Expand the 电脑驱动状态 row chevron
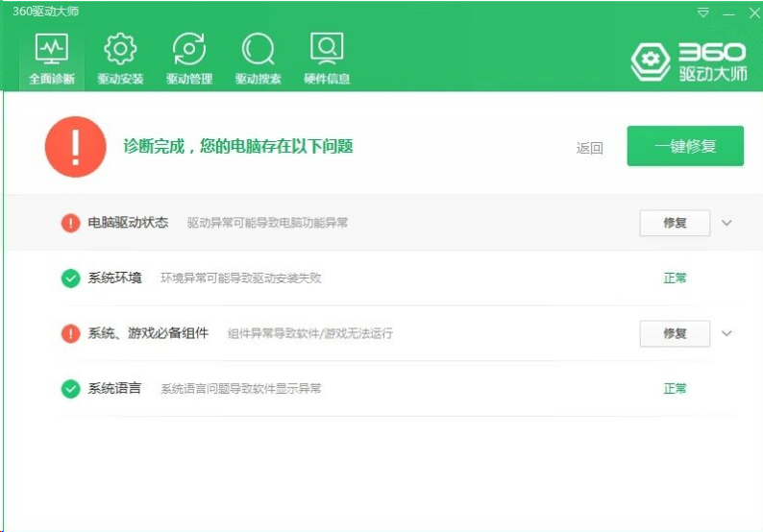763x532 pixels. pos(726,223)
